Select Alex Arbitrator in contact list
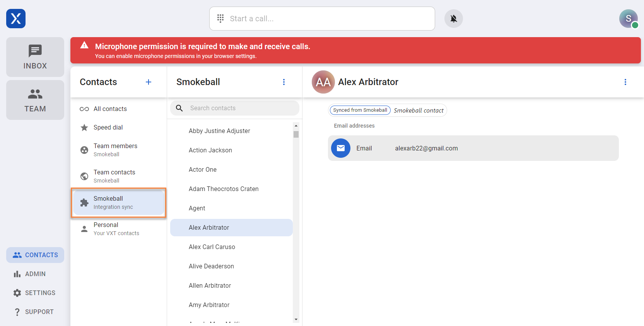644x326 pixels. pyautogui.click(x=231, y=227)
